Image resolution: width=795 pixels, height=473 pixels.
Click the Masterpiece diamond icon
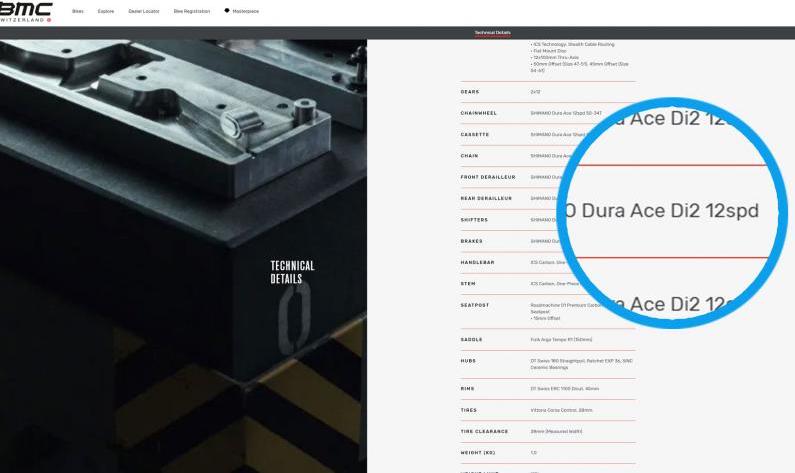click(227, 11)
